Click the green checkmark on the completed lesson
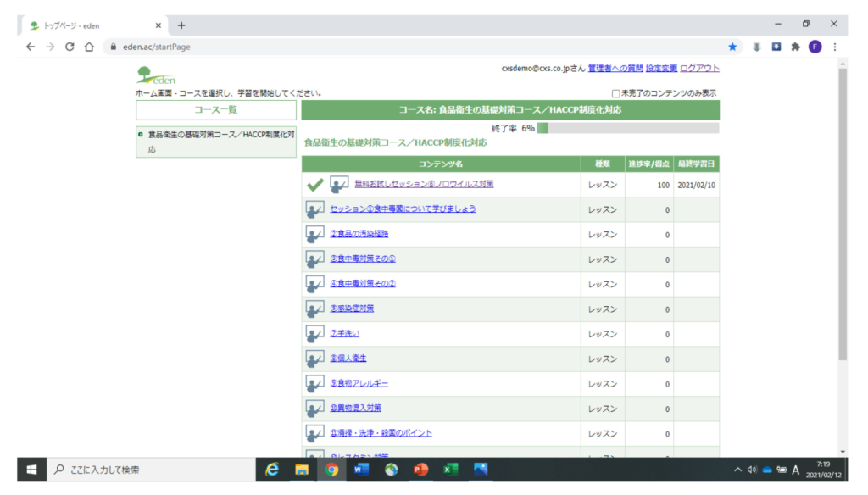This screenshot has height=495, width=868. coord(314,185)
